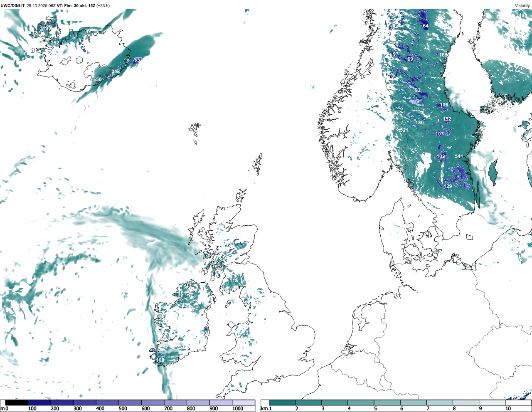The height and width of the screenshot is (412, 532).
Task: Click the "321" value near Norwegian border
Action: (404, 130)
